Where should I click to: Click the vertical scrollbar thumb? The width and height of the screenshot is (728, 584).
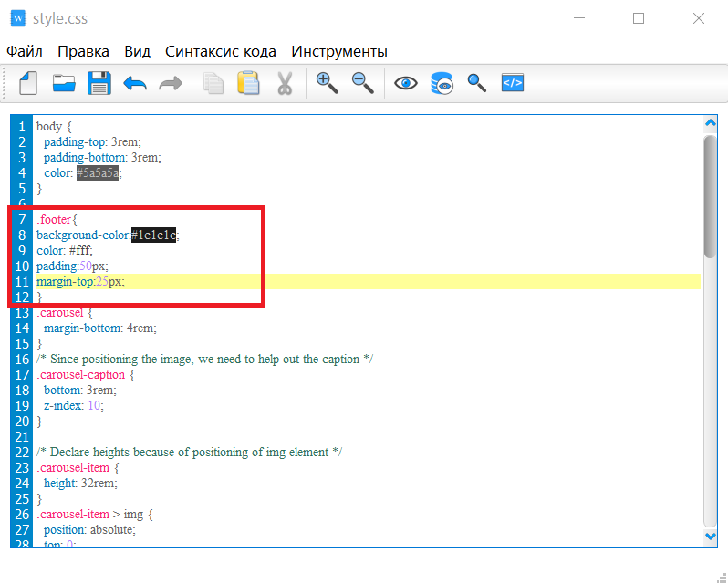(x=711, y=196)
